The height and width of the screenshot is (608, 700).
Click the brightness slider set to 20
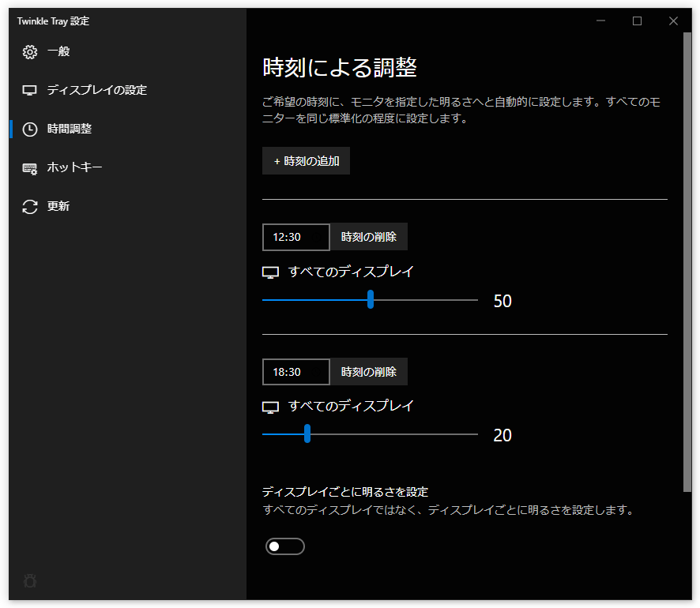pos(370,434)
